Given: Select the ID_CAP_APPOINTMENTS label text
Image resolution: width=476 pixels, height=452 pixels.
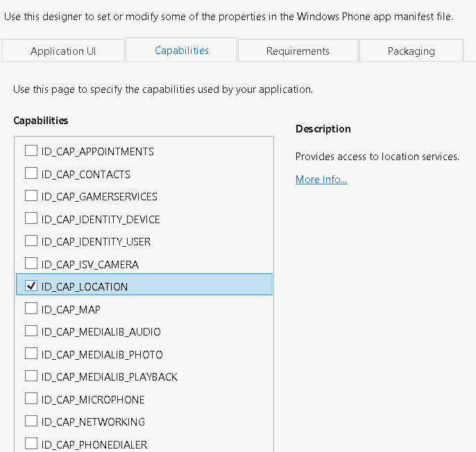Looking at the screenshot, I should coord(97,152).
